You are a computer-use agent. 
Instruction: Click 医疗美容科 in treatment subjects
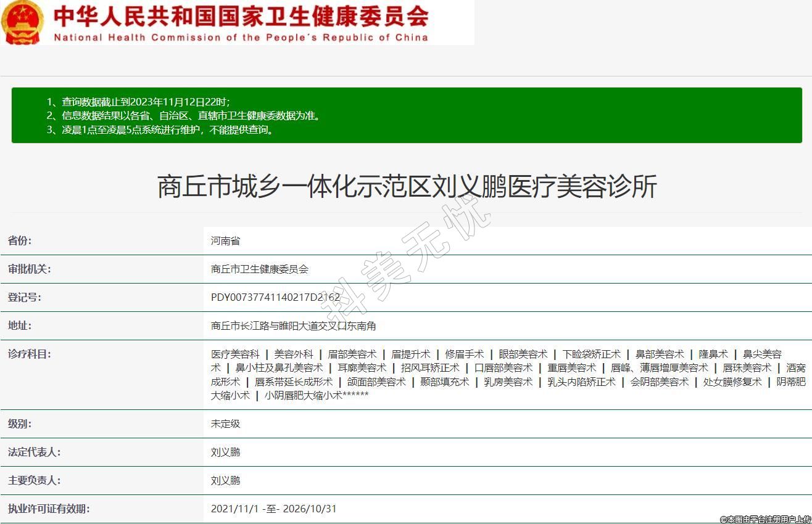point(235,354)
